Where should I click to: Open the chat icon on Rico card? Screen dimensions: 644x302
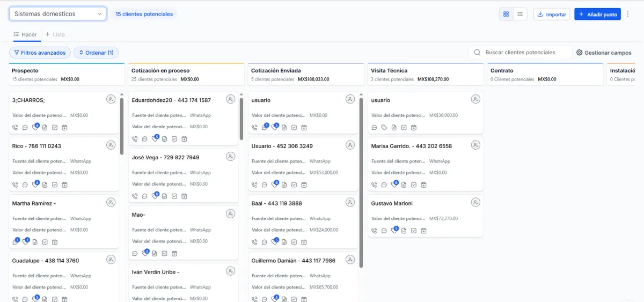coord(25,185)
